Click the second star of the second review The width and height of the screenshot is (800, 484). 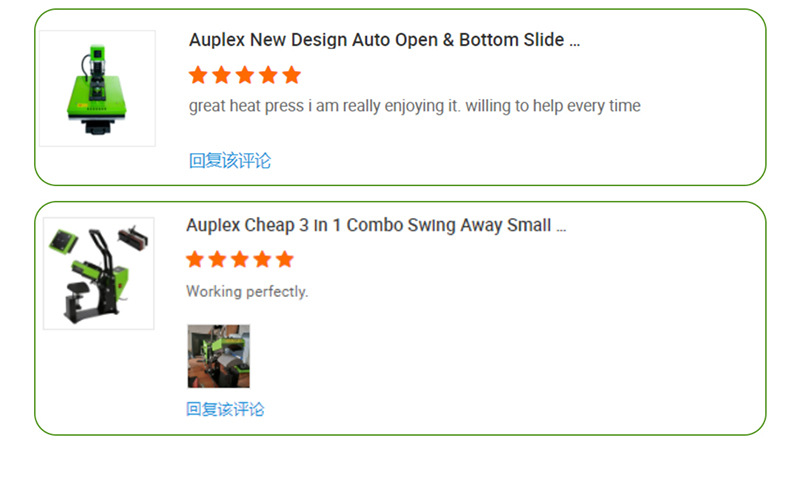[217, 259]
